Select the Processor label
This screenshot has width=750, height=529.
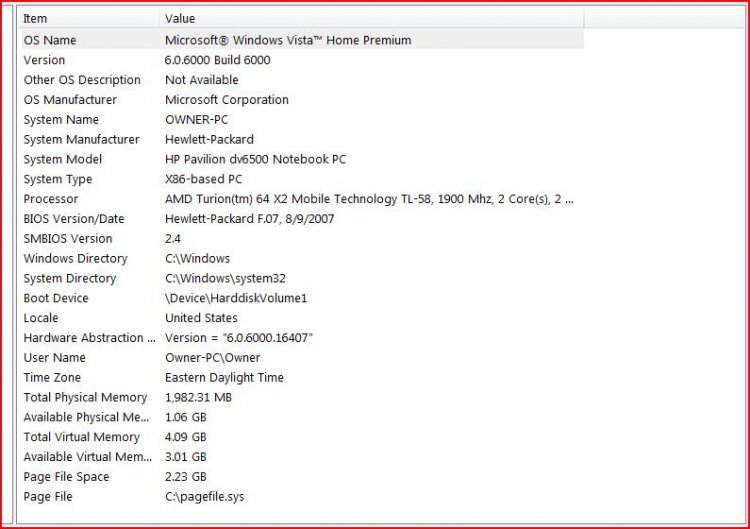coord(51,199)
